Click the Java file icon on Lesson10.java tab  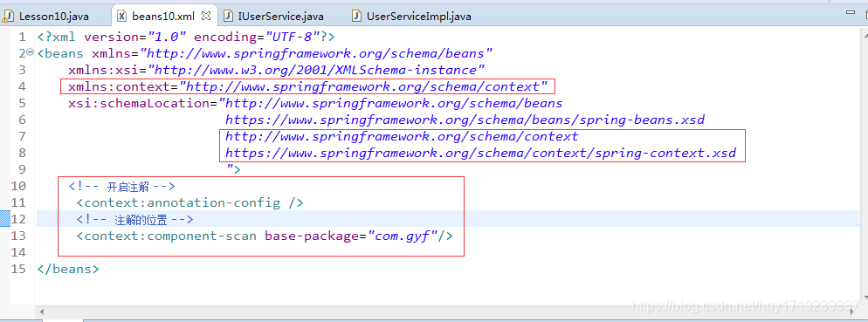(x=9, y=16)
